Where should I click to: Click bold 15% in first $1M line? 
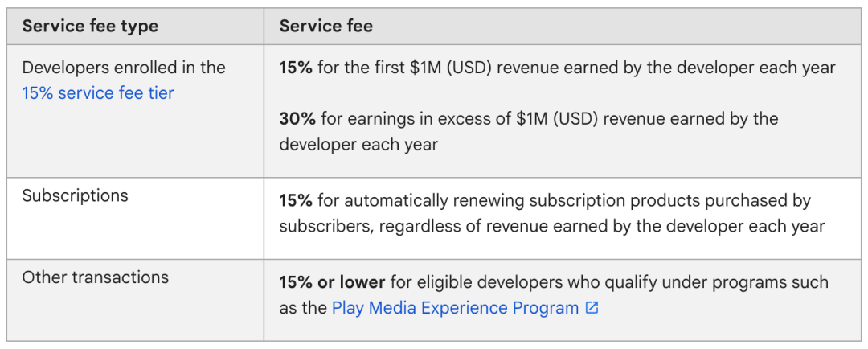[296, 68]
